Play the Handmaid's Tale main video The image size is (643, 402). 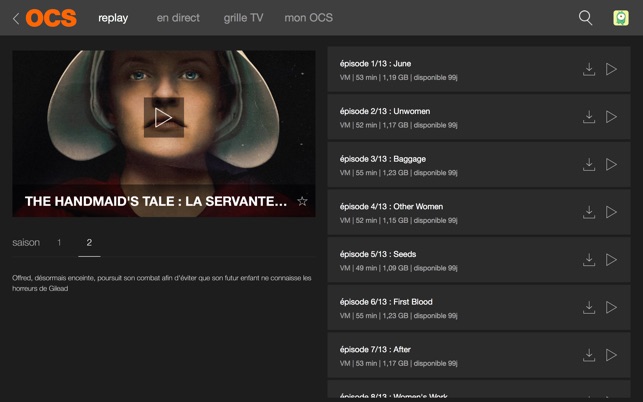point(164,117)
